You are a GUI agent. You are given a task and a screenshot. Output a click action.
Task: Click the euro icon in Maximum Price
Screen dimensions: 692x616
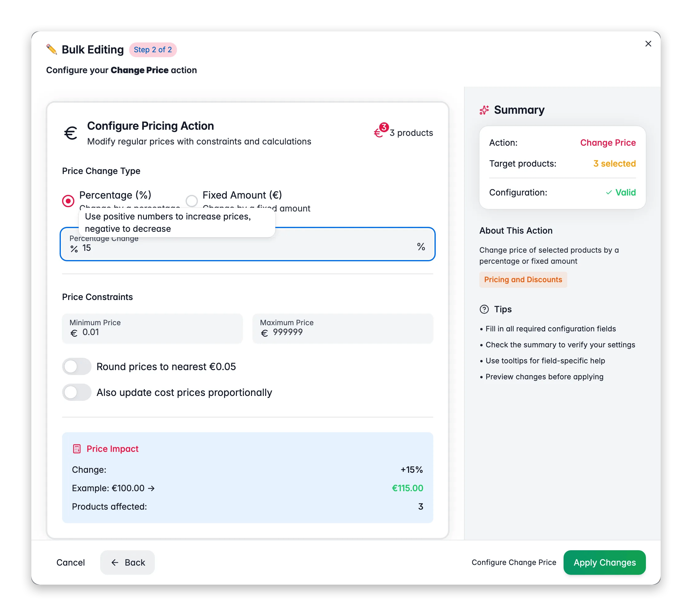[264, 334]
